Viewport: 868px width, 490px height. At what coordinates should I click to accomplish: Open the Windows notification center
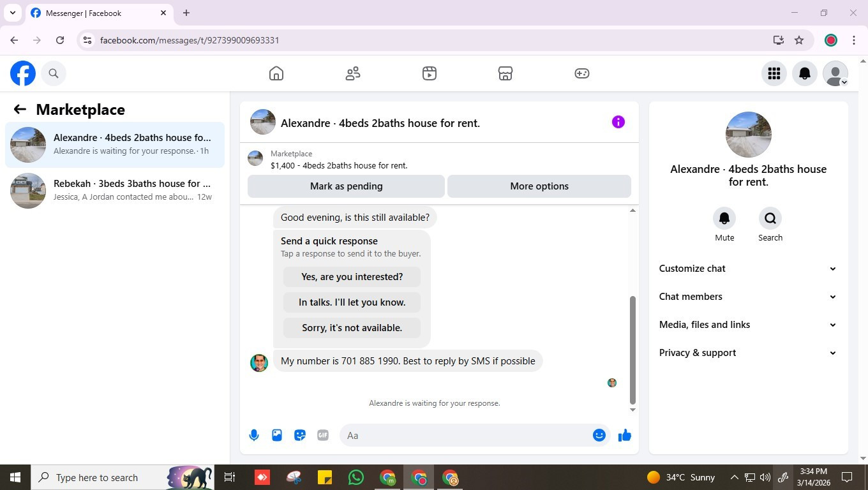pyautogui.click(x=848, y=477)
